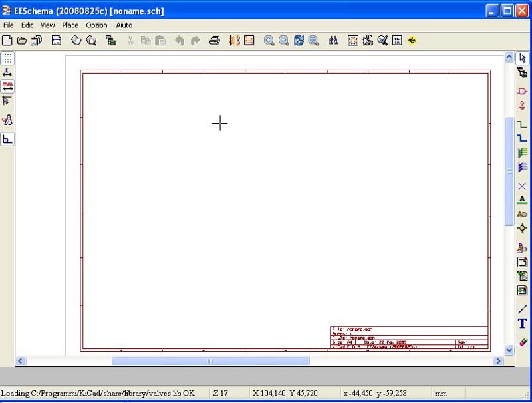Viewport: 532px width, 403px height.
Task: Click horizontal scrollbar left arrow
Action: 21,361
